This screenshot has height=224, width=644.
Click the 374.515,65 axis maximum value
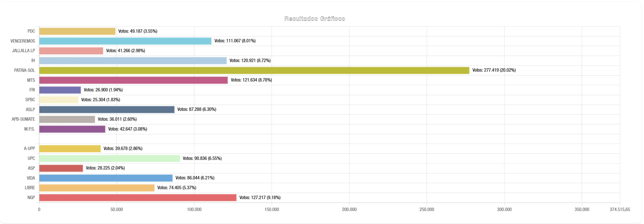(x=620, y=210)
